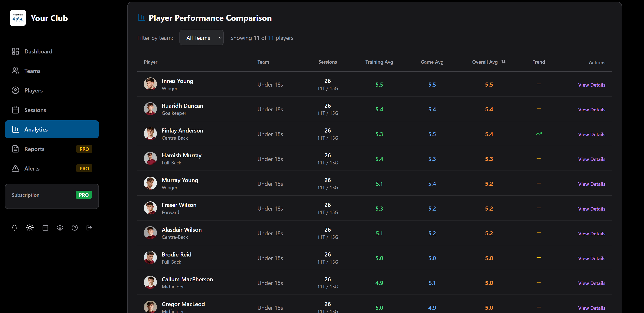
Task: Click Finlay Anderson's upward trend indicator
Action: coord(539,134)
